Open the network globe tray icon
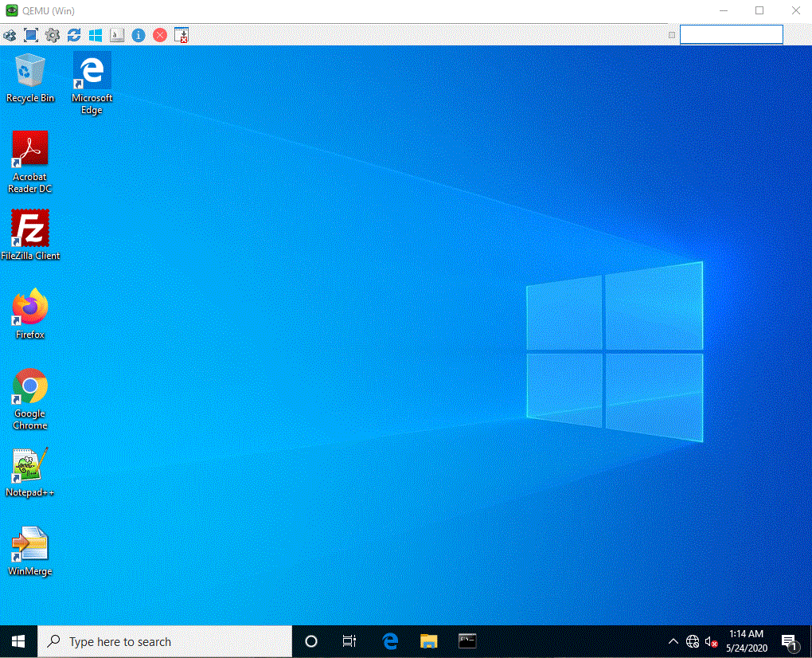The image size is (812, 658). (x=693, y=641)
